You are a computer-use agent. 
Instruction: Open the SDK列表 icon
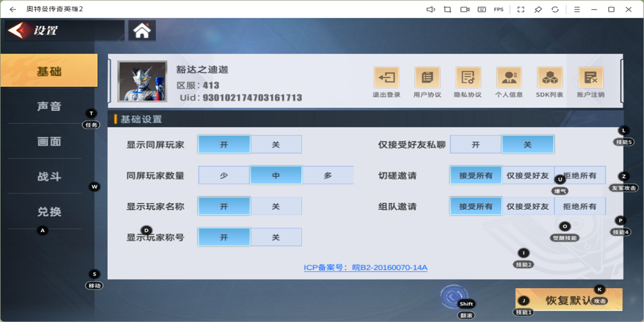click(550, 78)
